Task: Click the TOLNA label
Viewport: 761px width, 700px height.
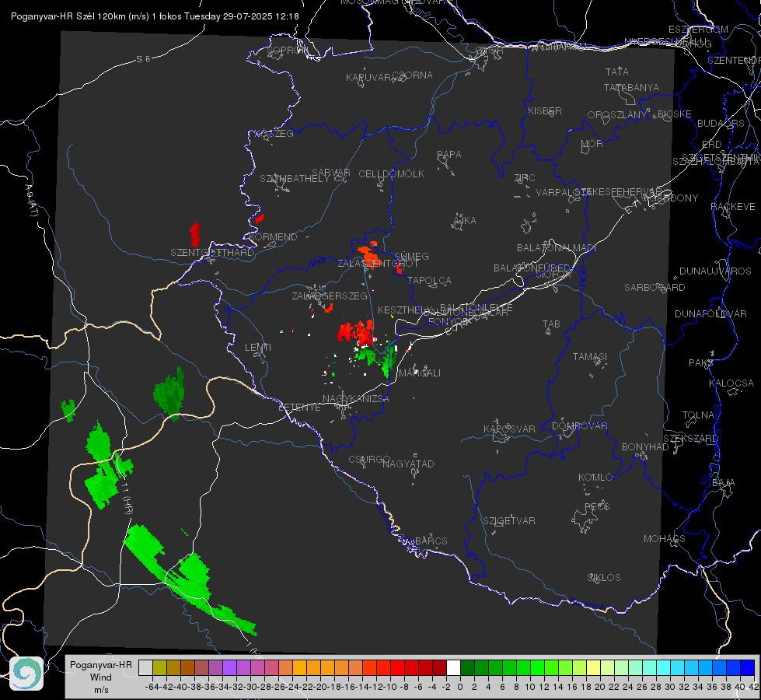Action: (698, 415)
